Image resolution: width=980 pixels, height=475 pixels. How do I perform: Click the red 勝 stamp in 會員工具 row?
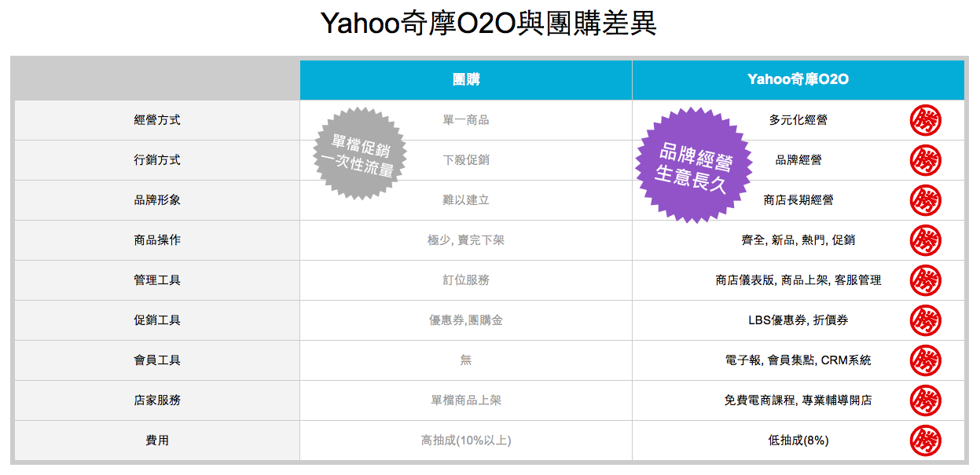(x=925, y=360)
